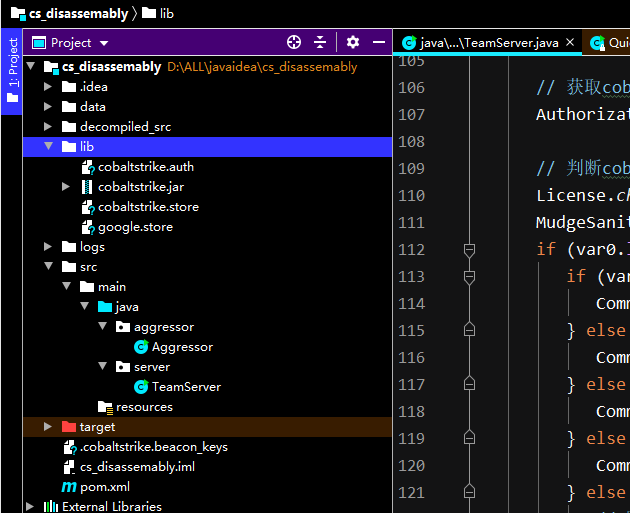Fold code block at line 112

pos(469,250)
